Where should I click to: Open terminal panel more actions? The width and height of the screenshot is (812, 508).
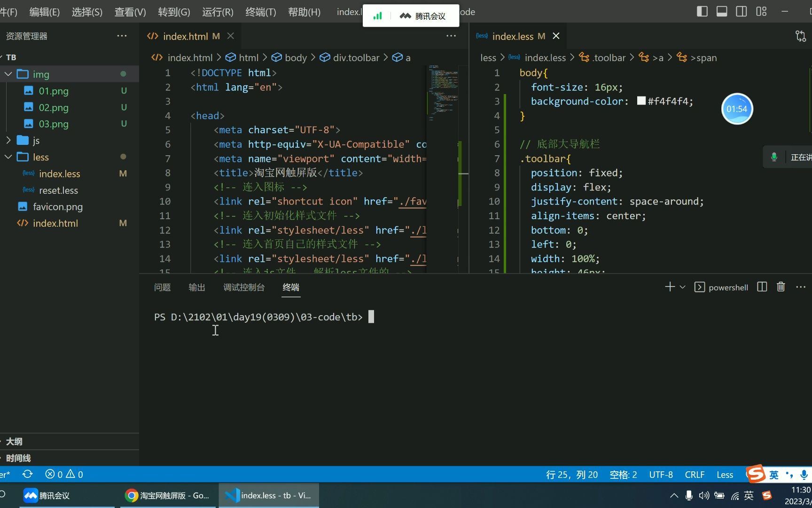point(801,287)
